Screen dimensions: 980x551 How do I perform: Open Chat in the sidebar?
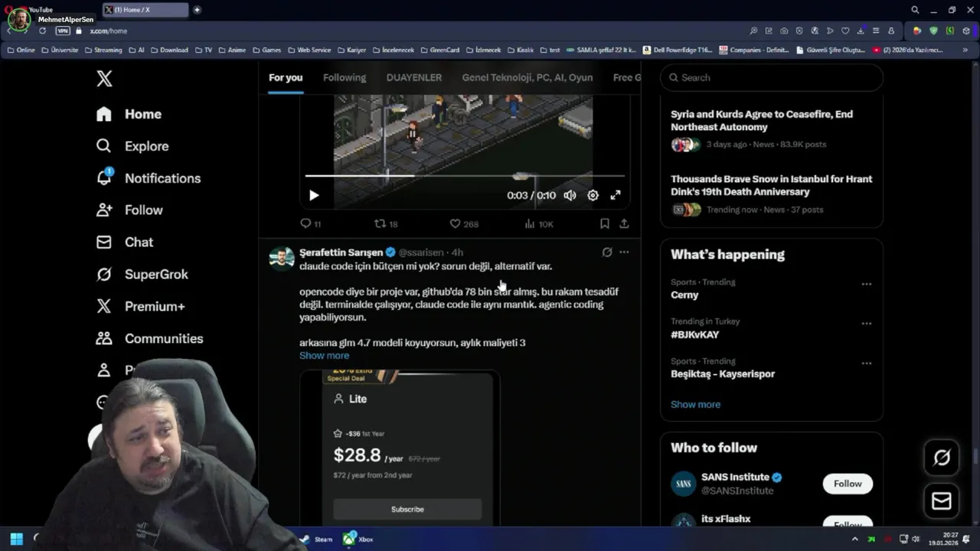point(124,242)
